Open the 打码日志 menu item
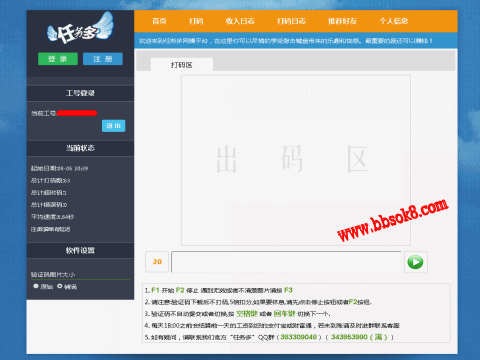This screenshot has height=360, width=480. [x=291, y=21]
